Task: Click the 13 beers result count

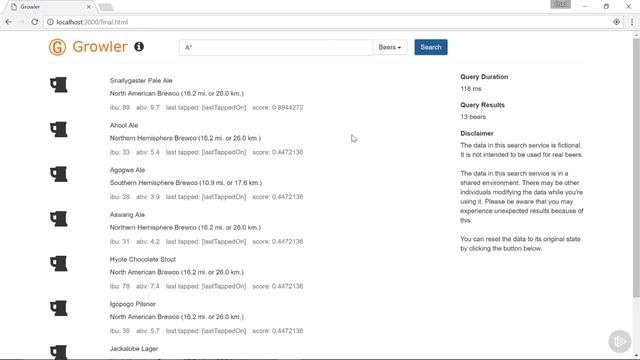Action: tap(473, 117)
